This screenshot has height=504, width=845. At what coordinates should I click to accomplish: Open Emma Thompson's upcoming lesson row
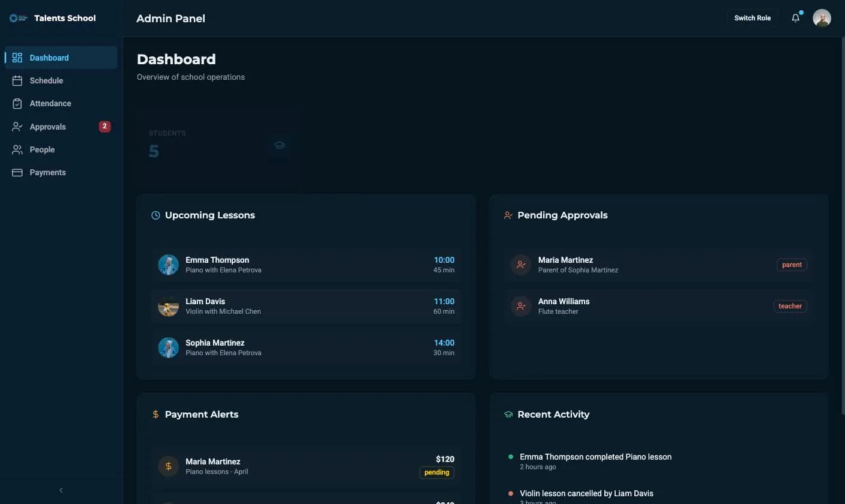306,265
